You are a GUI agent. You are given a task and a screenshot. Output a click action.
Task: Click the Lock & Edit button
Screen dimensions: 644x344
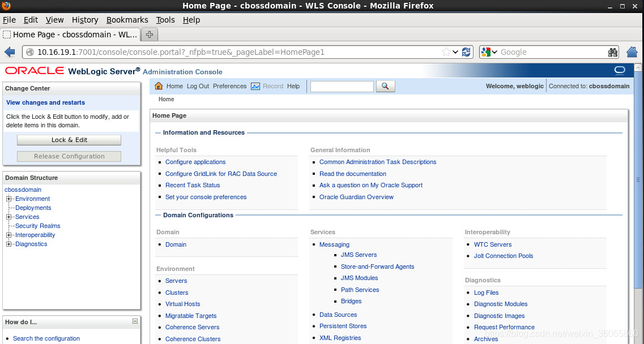point(69,140)
